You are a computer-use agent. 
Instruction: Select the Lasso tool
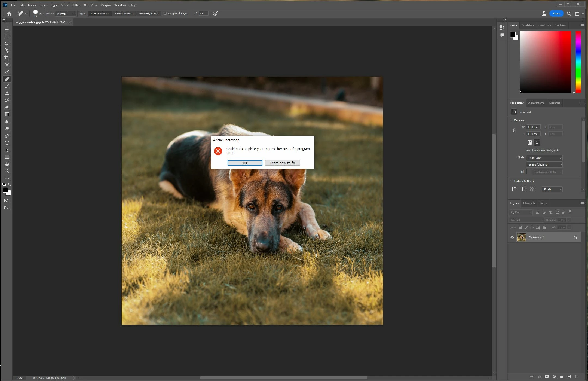[x=7, y=44]
